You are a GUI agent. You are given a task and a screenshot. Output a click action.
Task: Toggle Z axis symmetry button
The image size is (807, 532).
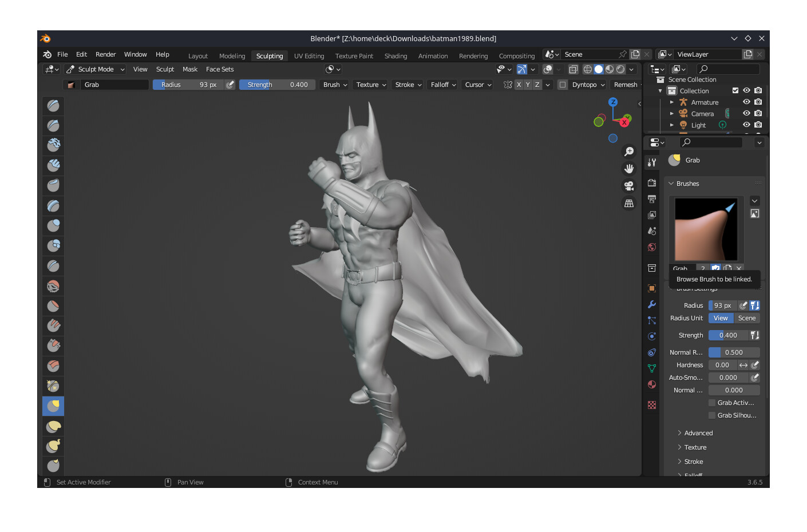coord(537,85)
